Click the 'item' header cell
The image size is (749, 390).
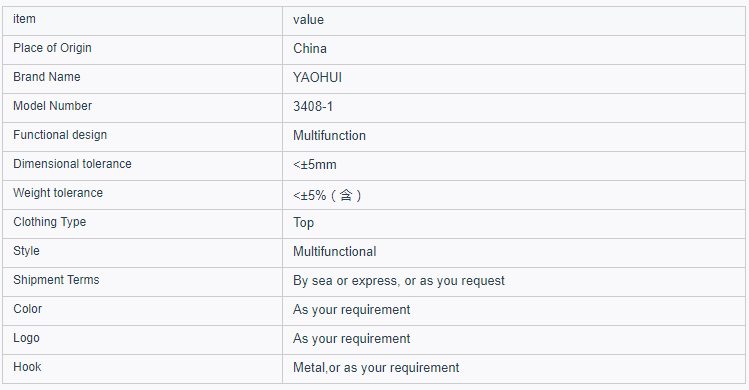142,21
